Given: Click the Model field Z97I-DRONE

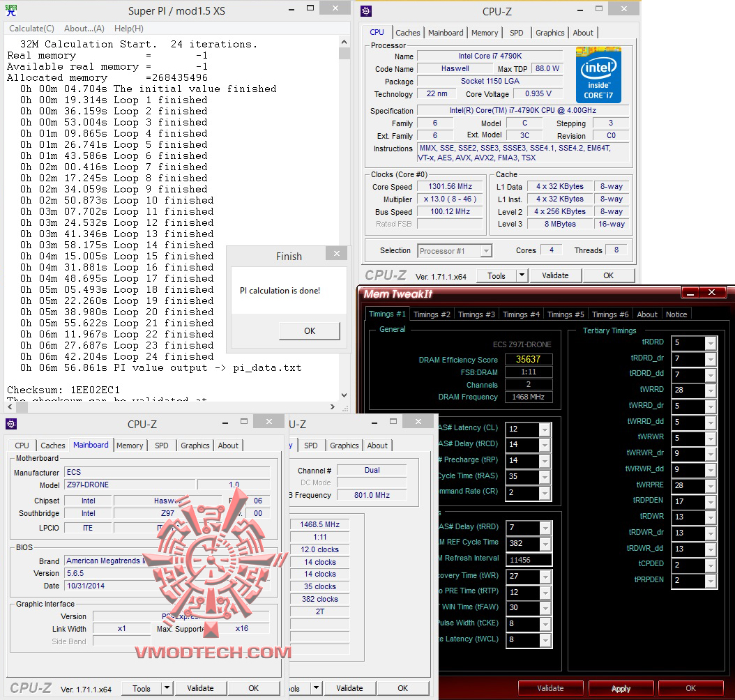Looking at the screenshot, I should coord(130,485).
